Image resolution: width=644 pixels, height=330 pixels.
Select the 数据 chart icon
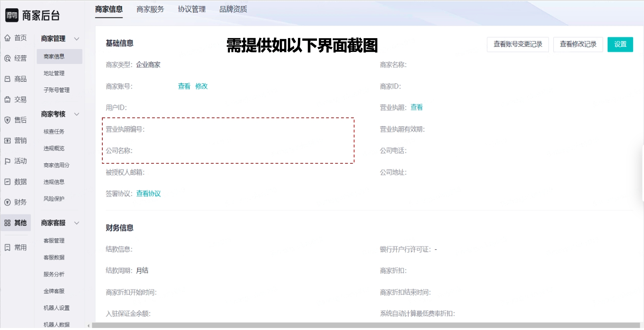click(7, 182)
